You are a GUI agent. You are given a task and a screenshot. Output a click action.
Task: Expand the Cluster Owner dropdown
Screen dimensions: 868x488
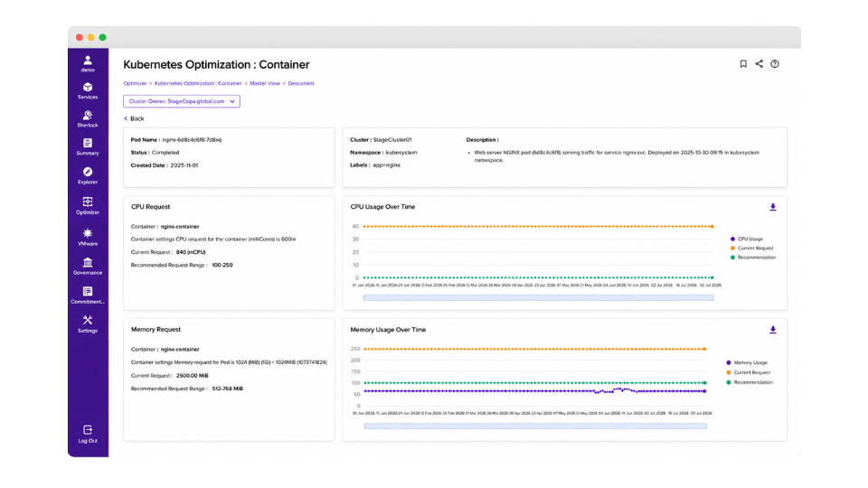[x=182, y=101]
